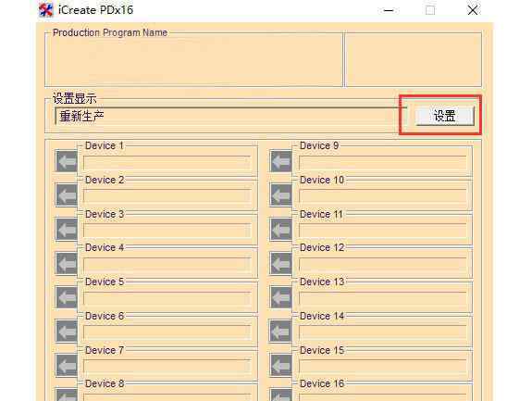Click the Device 1 arrow icon
Screen dimensions: 532x401
[x=67, y=161]
